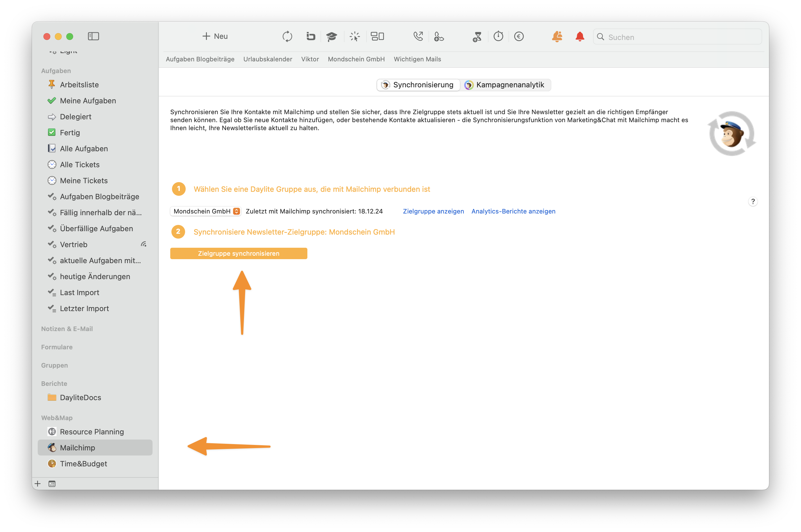Screen dimensions: 801x532
Task: Expand the Notizen & E-Mail section
Action: click(67, 329)
